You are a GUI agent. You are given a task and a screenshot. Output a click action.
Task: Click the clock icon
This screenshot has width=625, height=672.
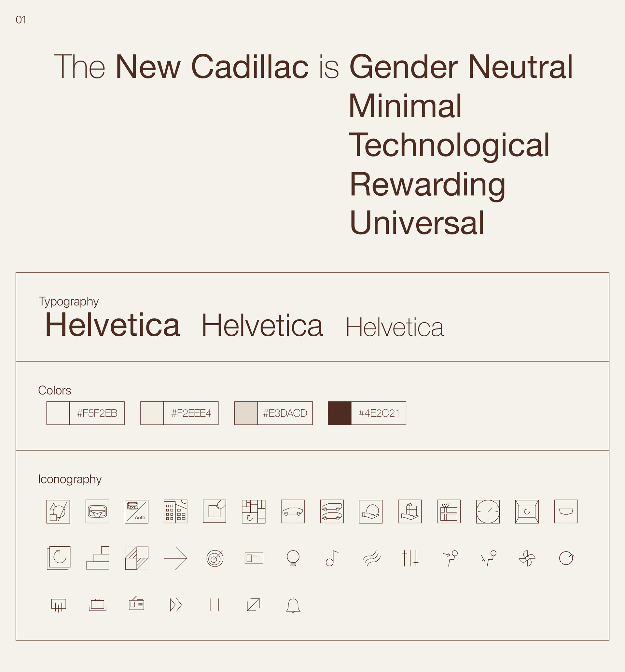coord(488,511)
